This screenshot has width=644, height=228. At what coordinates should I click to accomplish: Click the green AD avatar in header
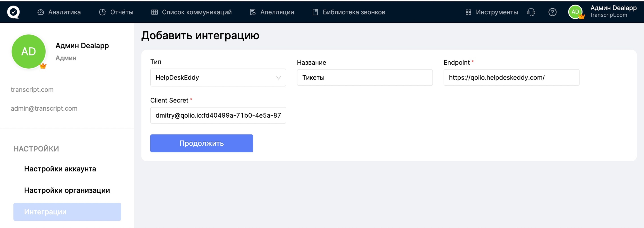click(x=575, y=12)
